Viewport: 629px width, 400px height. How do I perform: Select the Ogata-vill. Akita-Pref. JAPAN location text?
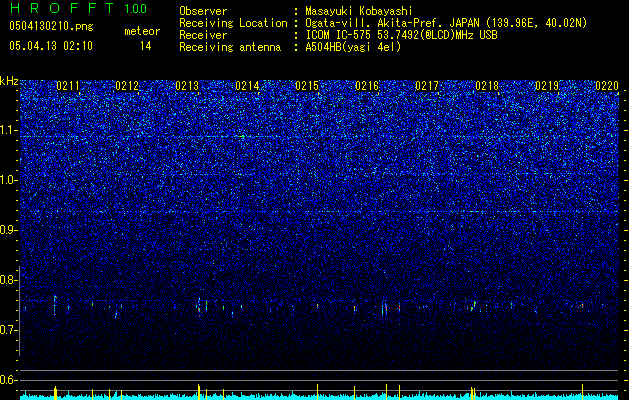[x=446, y=23]
